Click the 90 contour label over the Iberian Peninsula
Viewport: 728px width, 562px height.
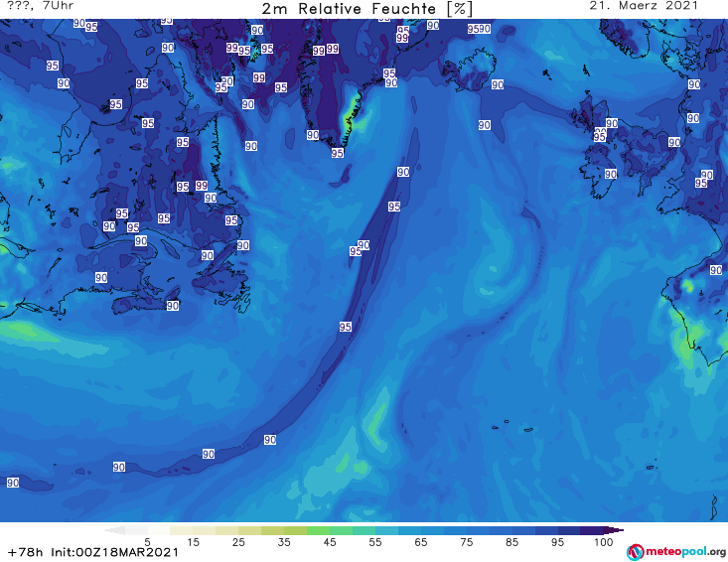[x=716, y=270]
